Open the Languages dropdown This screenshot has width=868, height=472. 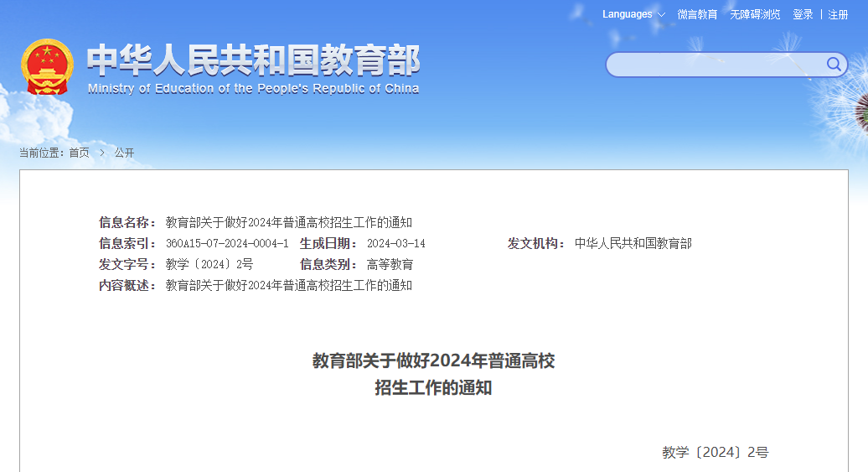633,14
